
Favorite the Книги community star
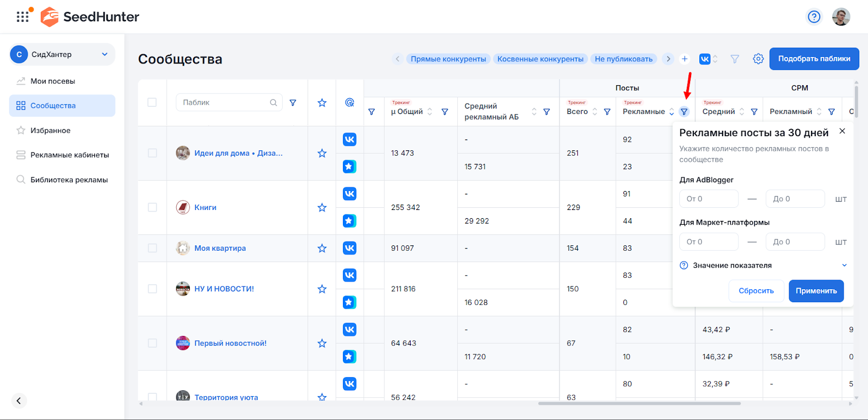(322, 207)
